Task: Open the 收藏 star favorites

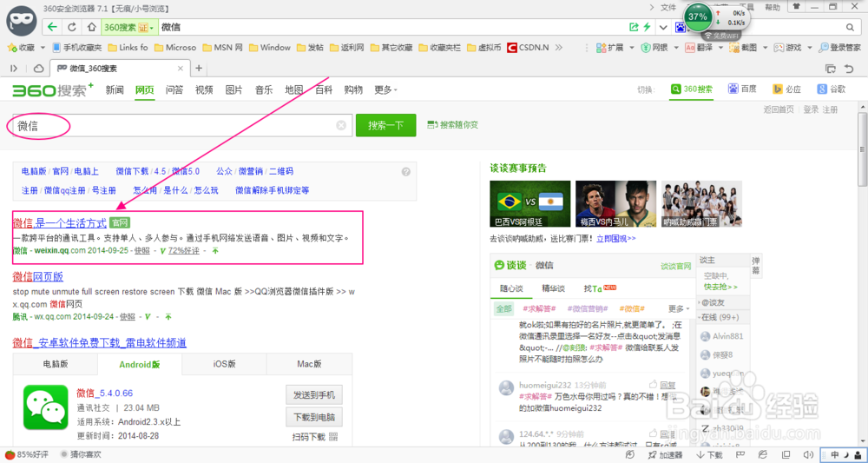Action: click(21, 48)
